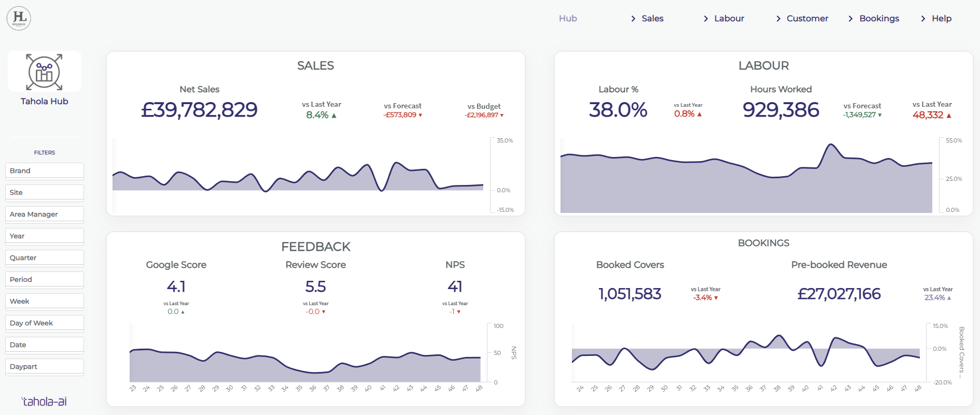
Task: Click week 36 on the Feedback chart axis
Action: (x=313, y=388)
